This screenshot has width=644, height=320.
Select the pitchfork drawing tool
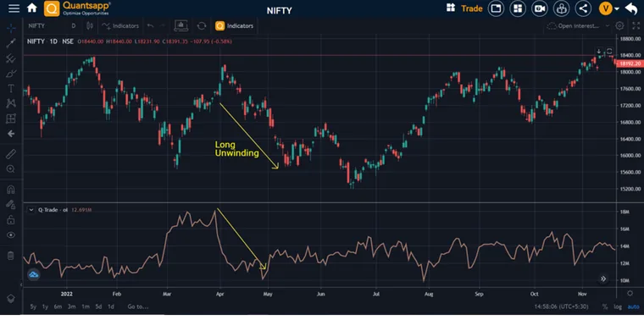coord(11,58)
